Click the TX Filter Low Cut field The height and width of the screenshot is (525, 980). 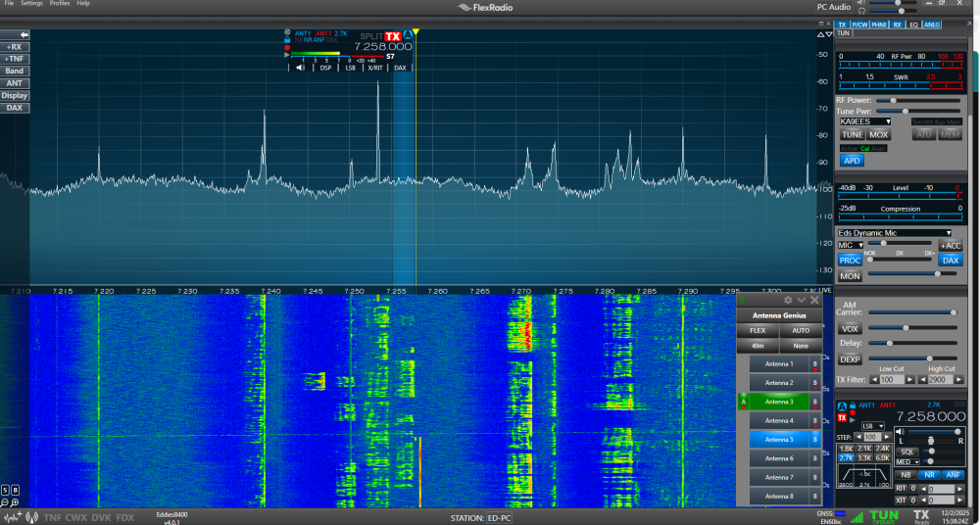click(x=892, y=379)
